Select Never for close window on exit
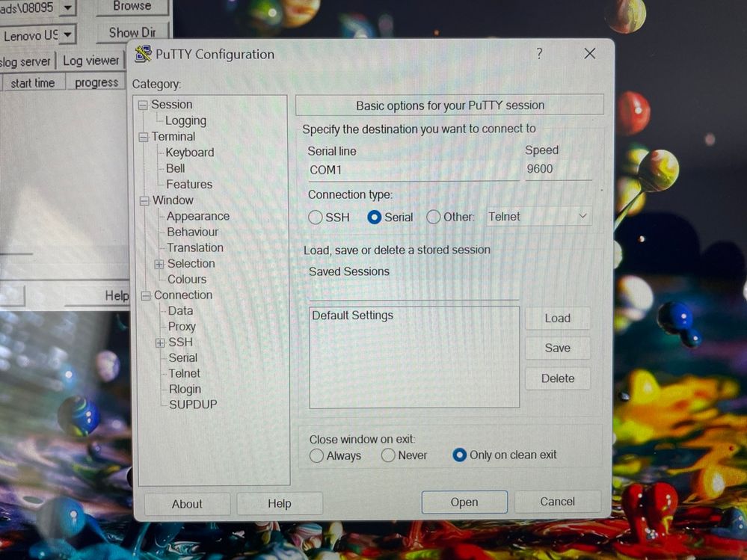 pyautogui.click(x=388, y=455)
